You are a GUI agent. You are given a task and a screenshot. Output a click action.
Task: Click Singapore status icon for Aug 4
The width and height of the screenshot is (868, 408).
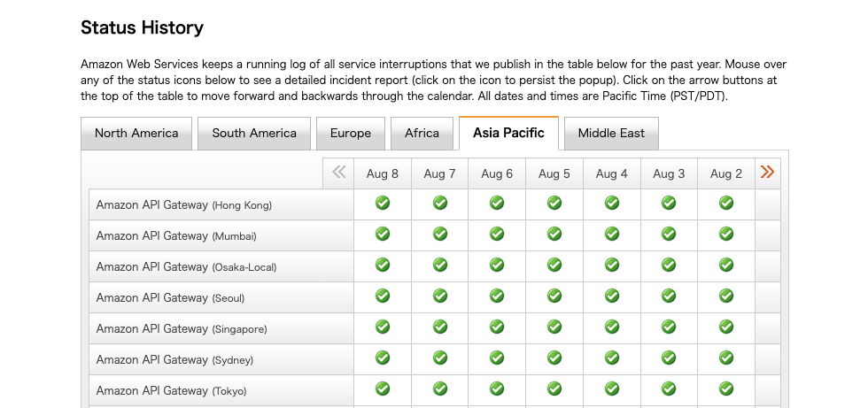612,327
